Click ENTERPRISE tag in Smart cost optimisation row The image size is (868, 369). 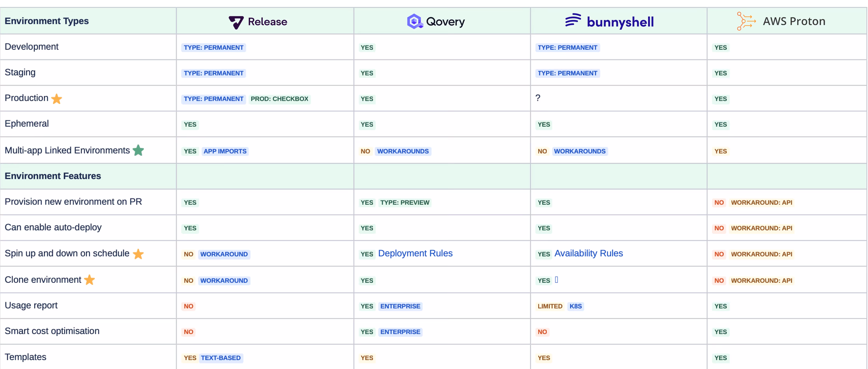tap(400, 332)
